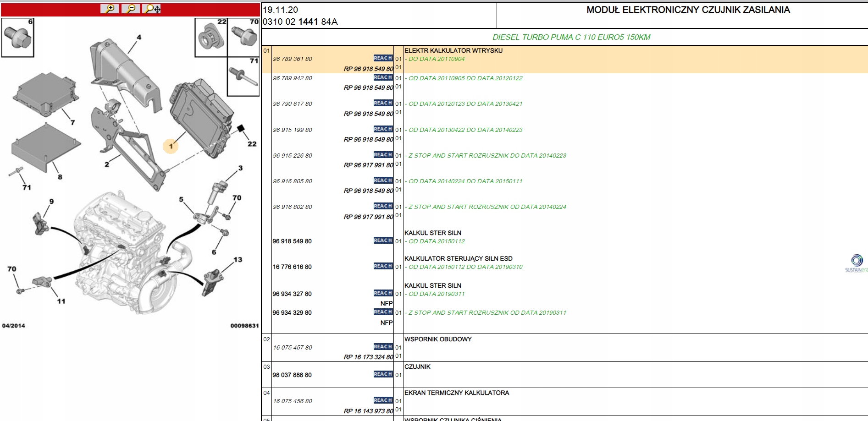Click the REACH badge for 96 934 327 80
The height and width of the screenshot is (421, 868).
(383, 293)
